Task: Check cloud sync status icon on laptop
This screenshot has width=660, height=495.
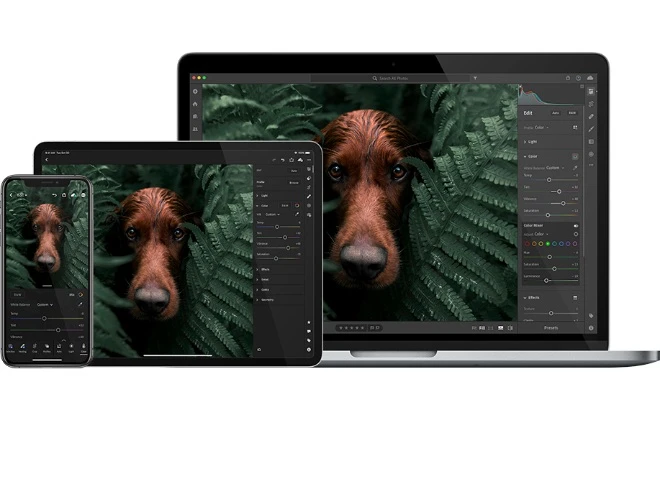Action: [x=590, y=78]
